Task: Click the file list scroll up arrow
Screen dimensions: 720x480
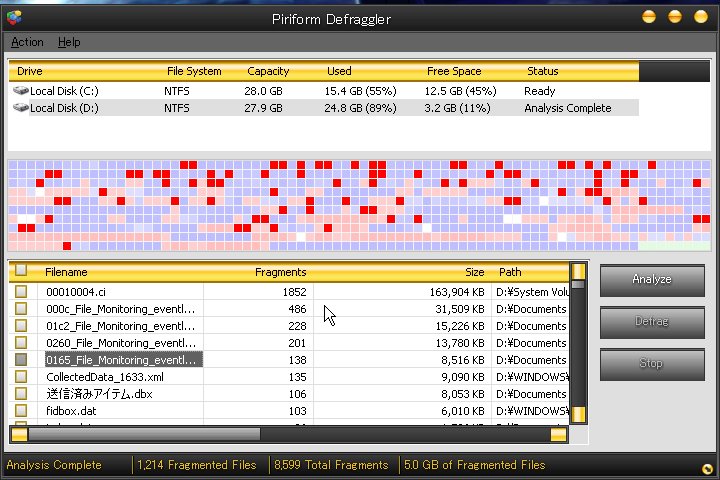Action: click(578, 271)
